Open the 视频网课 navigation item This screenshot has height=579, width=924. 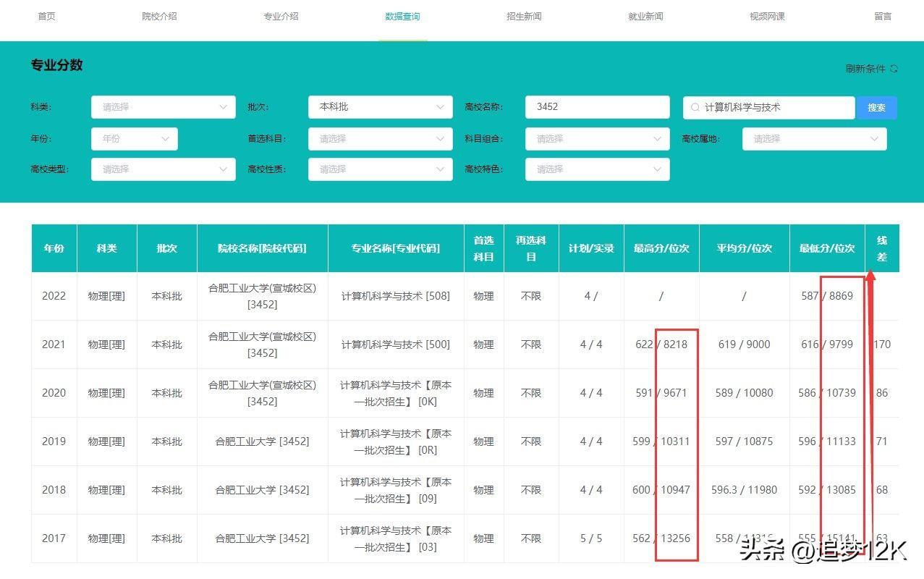pyautogui.click(x=767, y=17)
